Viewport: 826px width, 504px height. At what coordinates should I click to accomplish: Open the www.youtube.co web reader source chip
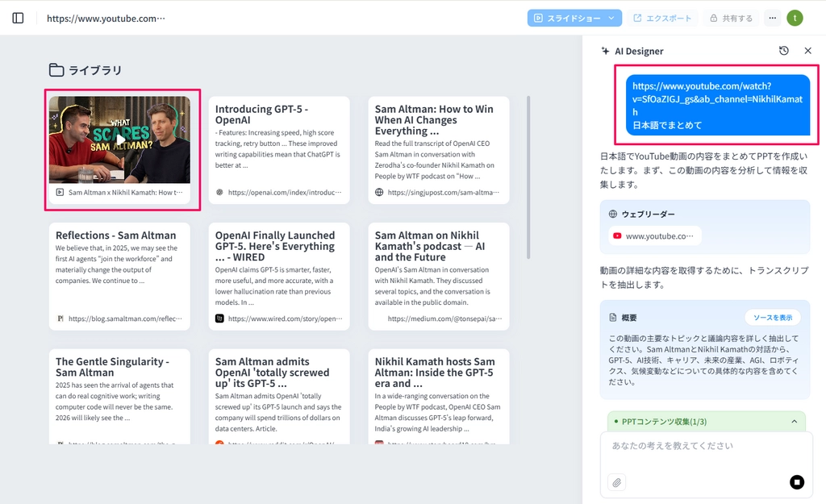click(x=654, y=236)
